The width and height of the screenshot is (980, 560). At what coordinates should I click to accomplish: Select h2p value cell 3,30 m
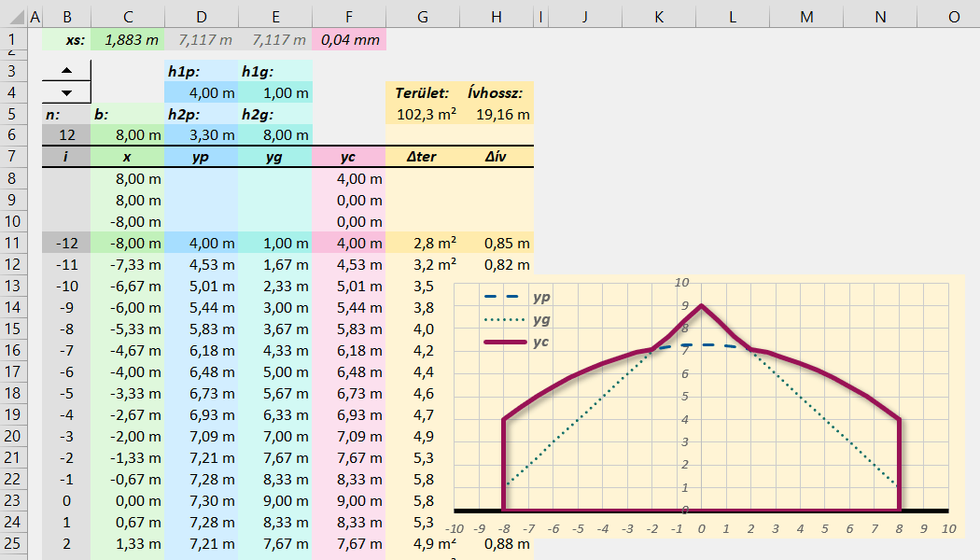(201, 134)
